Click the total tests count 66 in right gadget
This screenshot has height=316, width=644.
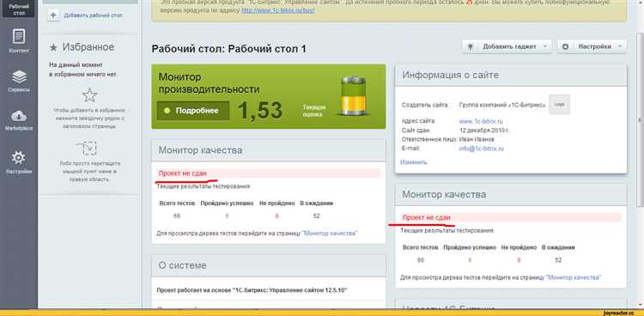click(x=420, y=260)
